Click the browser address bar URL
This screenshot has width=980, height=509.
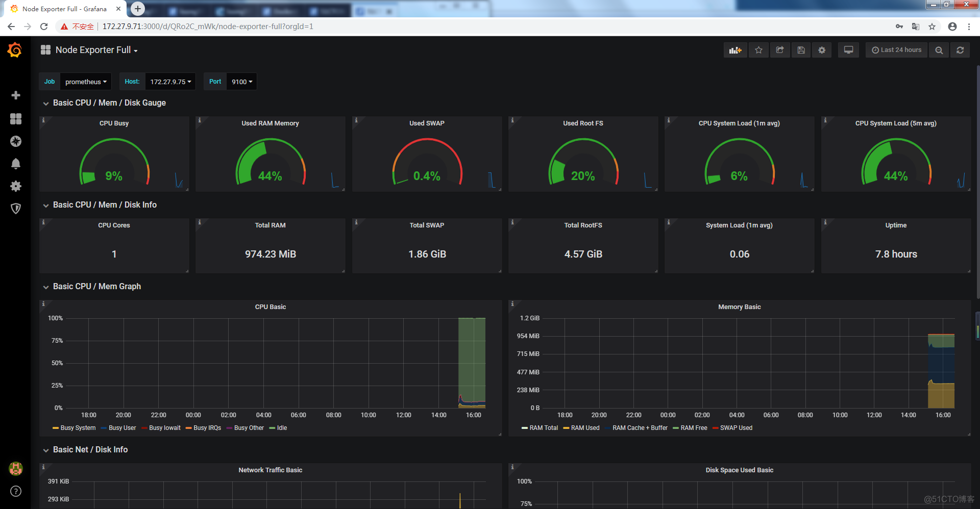point(208,27)
